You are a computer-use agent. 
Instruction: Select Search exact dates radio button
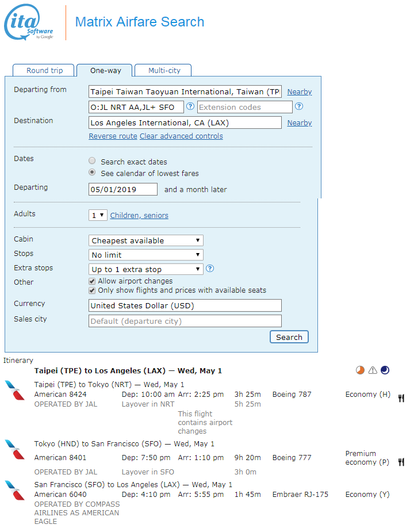tap(92, 160)
